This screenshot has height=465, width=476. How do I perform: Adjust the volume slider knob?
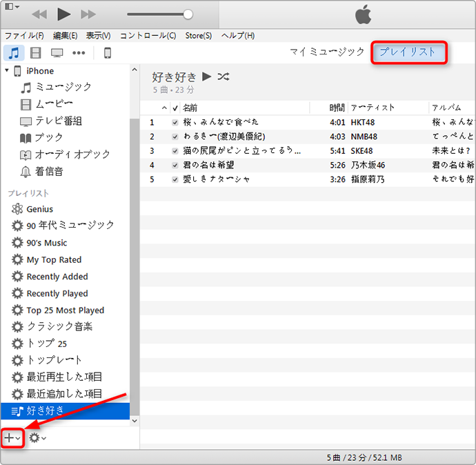(188, 14)
